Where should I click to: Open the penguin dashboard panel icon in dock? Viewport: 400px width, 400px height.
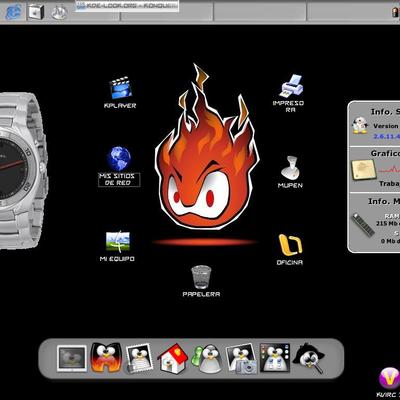(x=275, y=358)
